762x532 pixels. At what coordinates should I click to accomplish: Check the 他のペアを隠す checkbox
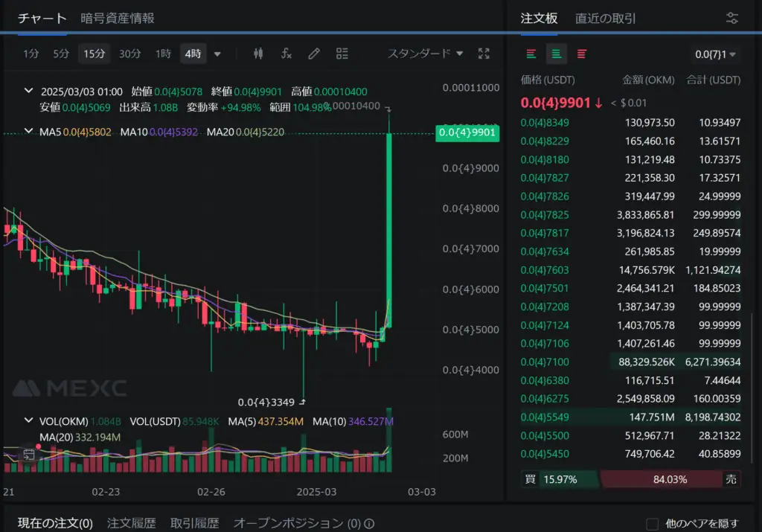pos(652,524)
